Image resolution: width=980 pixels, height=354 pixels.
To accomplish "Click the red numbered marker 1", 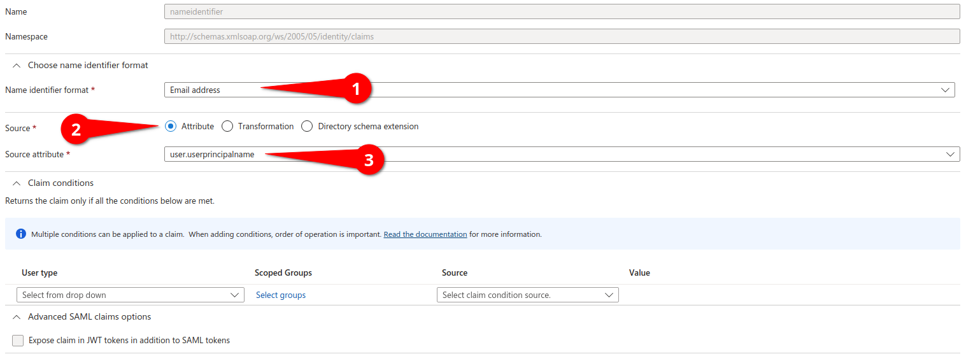I will point(357,89).
